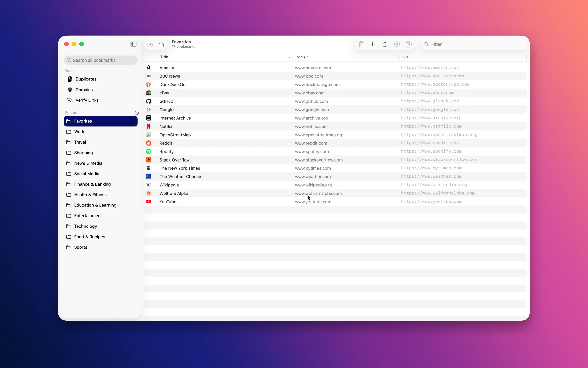Image resolution: width=588 pixels, height=368 pixels.
Task: Select the Amazon bookmark title
Action: point(167,68)
